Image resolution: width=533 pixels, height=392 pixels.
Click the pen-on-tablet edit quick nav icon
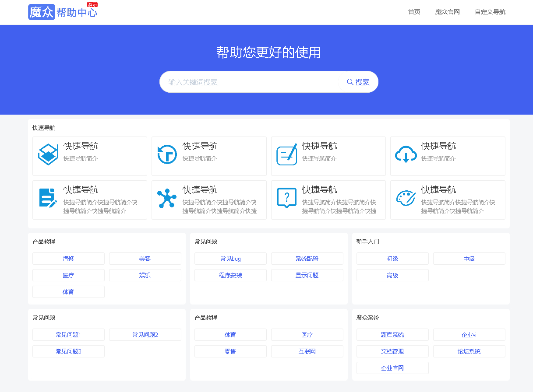coord(287,154)
